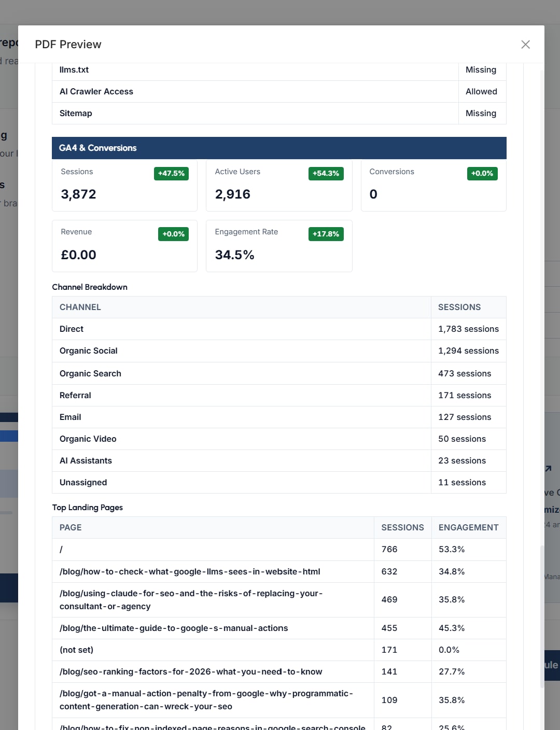Click the Top Landing Pages heading

[87, 507]
